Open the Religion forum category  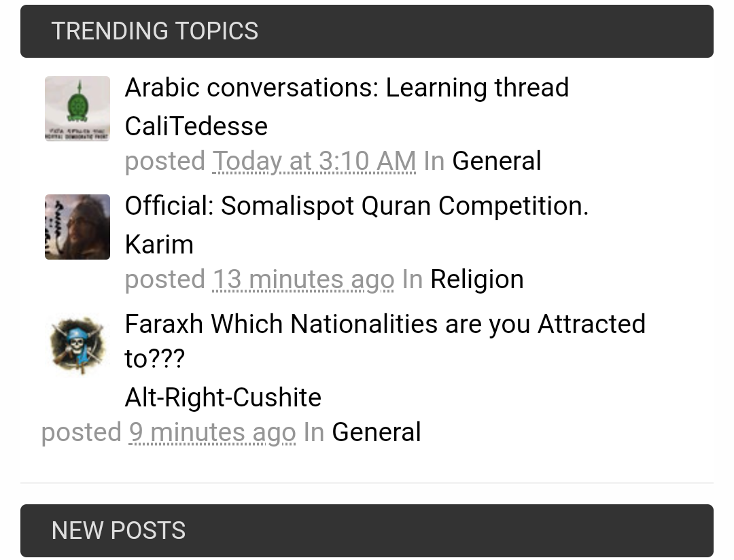point(476,280)
